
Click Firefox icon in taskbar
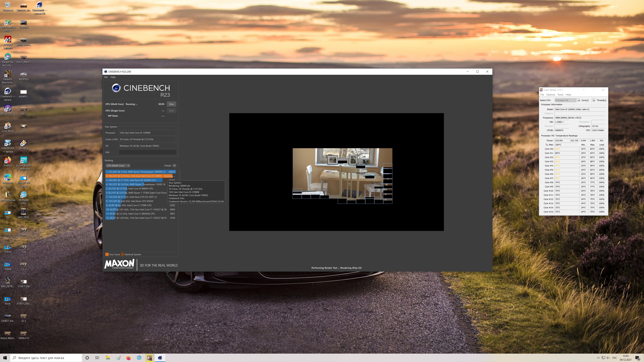tap(128, 358)
